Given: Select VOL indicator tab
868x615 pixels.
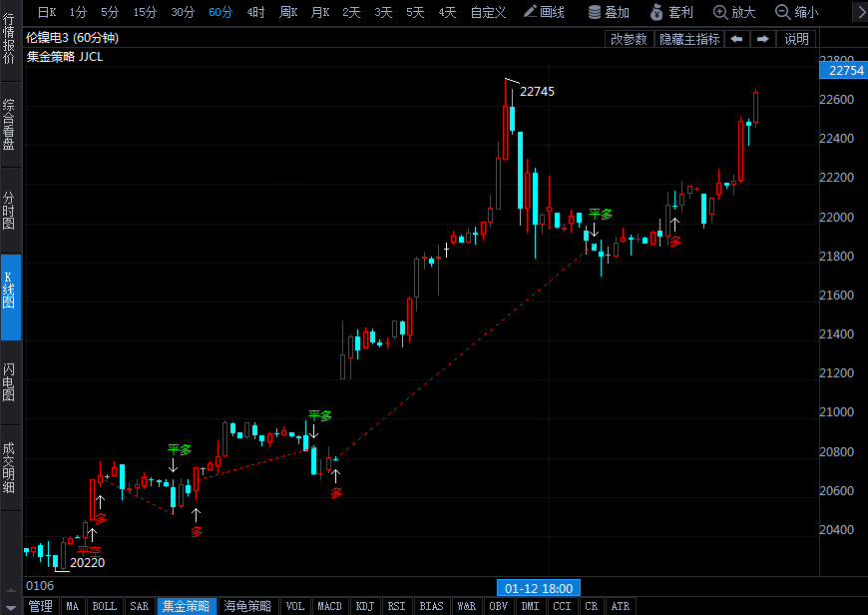Looking at the screenshot, I should (295, 606).
